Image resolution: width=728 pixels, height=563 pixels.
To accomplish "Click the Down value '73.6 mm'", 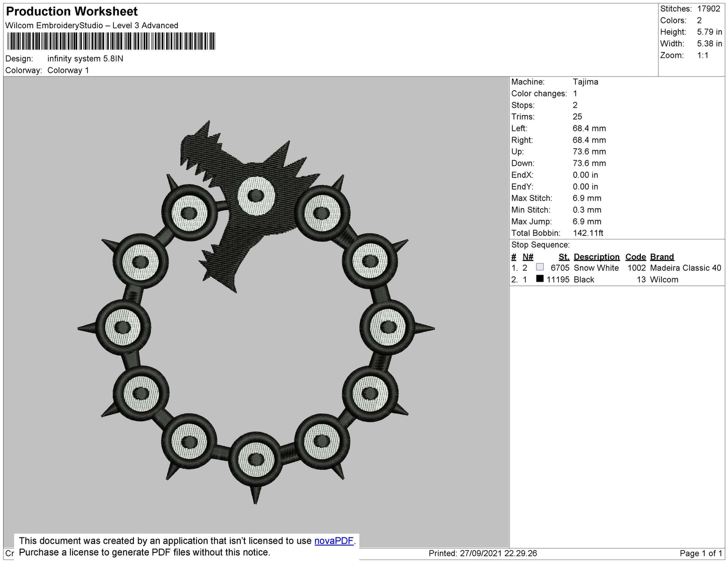I will pyautogui.click(x=589, y=163).
